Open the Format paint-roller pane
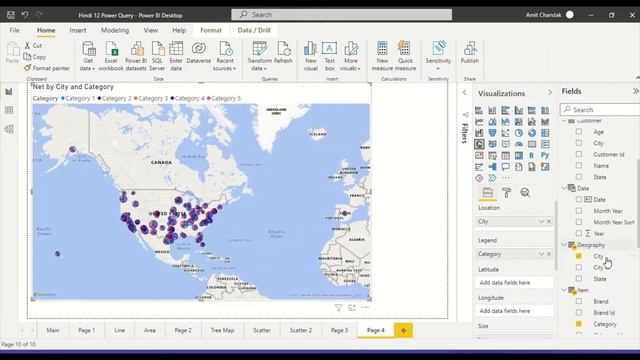The image size is (640, 360). point(507,193)
